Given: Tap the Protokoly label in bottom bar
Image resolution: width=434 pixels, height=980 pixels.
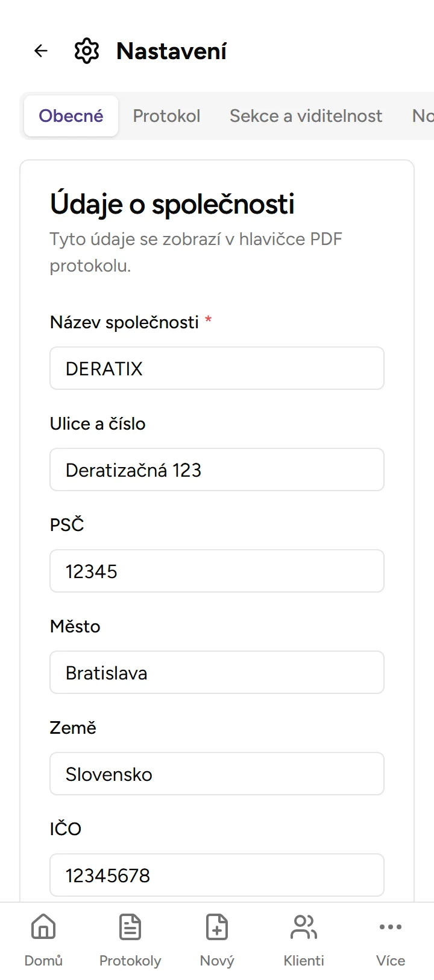Looking at the screenshot, I should coord(130,959).
